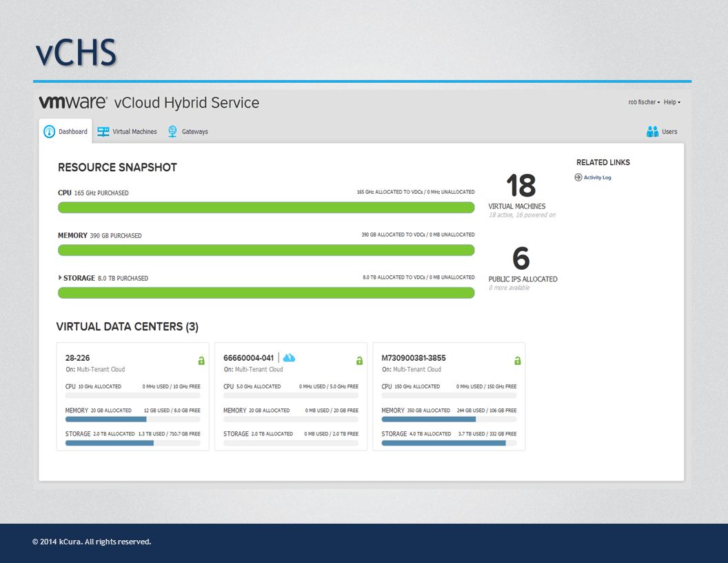This screenshot has width=728, height=563.
Task: Click the 18 virtual machines count
Action: tap(521, 186)
